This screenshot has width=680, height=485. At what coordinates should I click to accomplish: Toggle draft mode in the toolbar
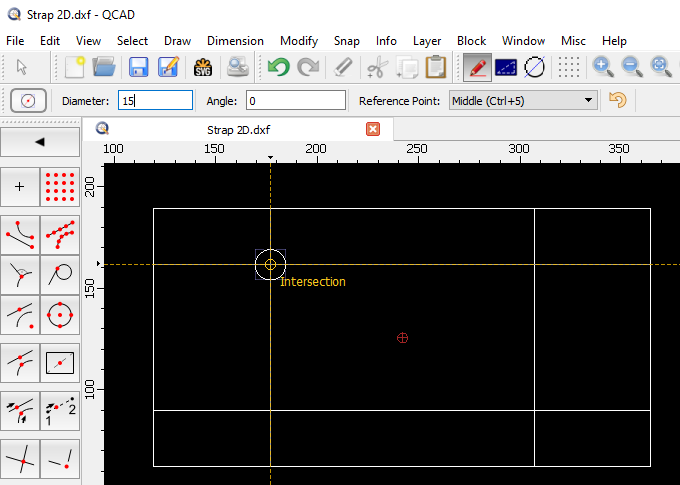click(x=535, y=67)
